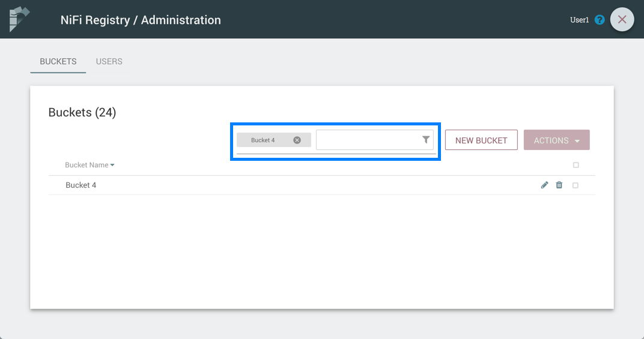Close the Administration panel with X

tap(622, 19)
